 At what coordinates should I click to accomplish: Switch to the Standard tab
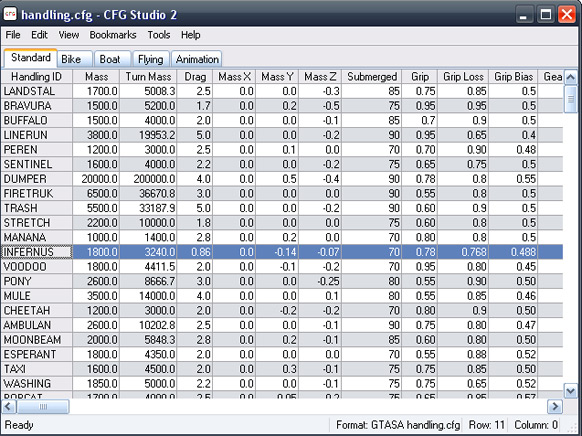(30, 58)
